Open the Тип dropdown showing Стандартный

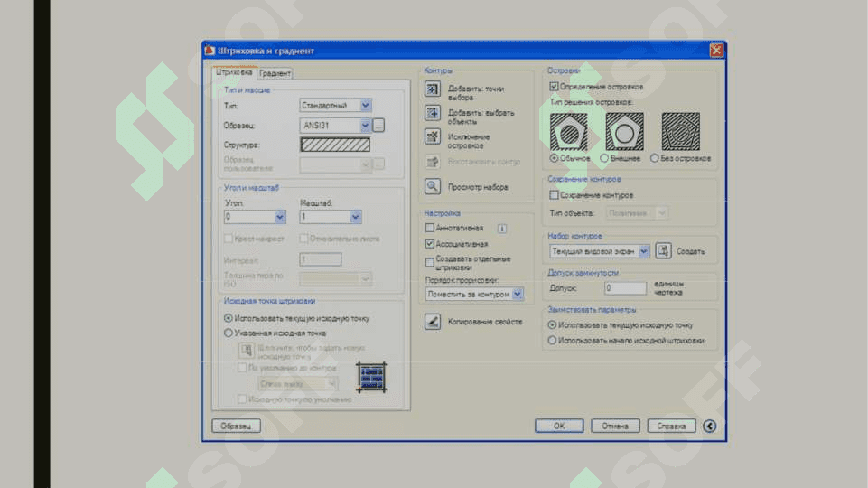(335, 105)
